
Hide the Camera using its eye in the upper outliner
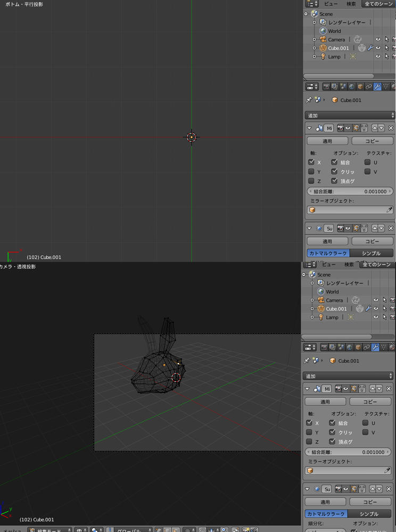378,39
